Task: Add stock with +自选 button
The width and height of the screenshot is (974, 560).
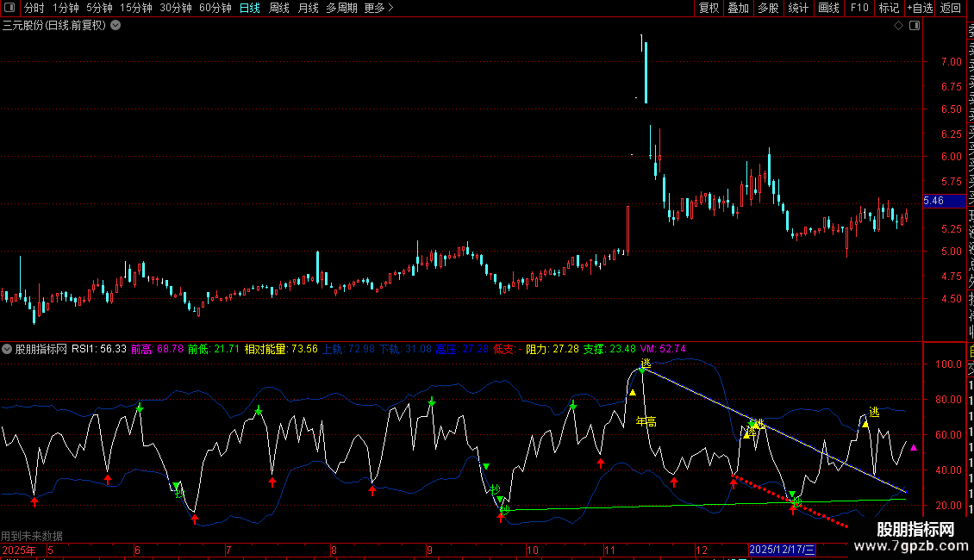Action: [920, 8]
